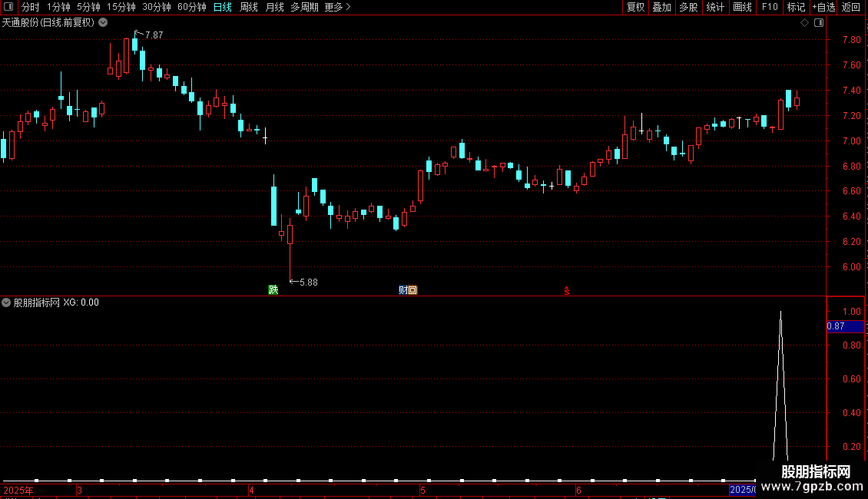Click the green 跌 event marker
Viewport: 868px width, 499px height.
click(273, 290)
